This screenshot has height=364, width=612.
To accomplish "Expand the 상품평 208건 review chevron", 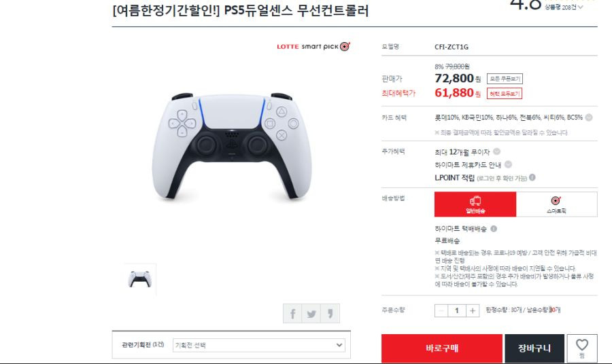I will pyautogui.click(x=581, y=7).
